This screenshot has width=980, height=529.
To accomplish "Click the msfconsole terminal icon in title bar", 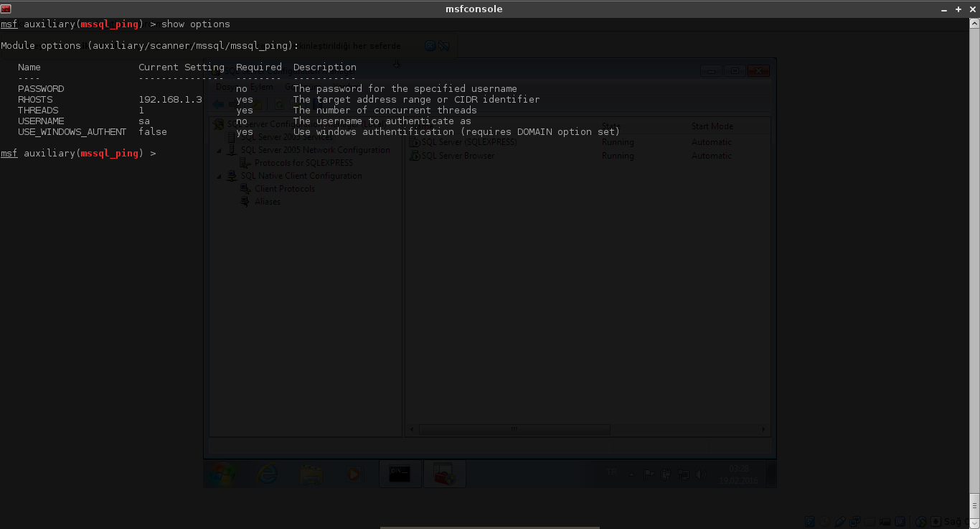I will (x=6, y=9).
